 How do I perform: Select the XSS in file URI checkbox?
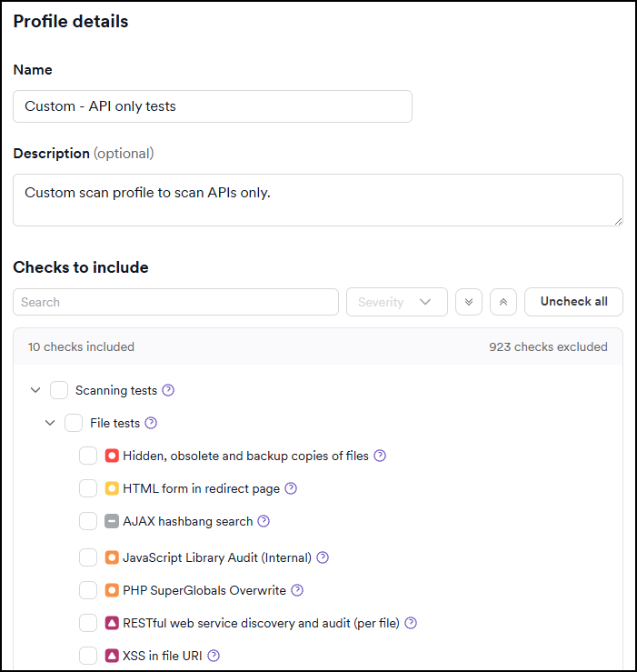click(88, 656)
